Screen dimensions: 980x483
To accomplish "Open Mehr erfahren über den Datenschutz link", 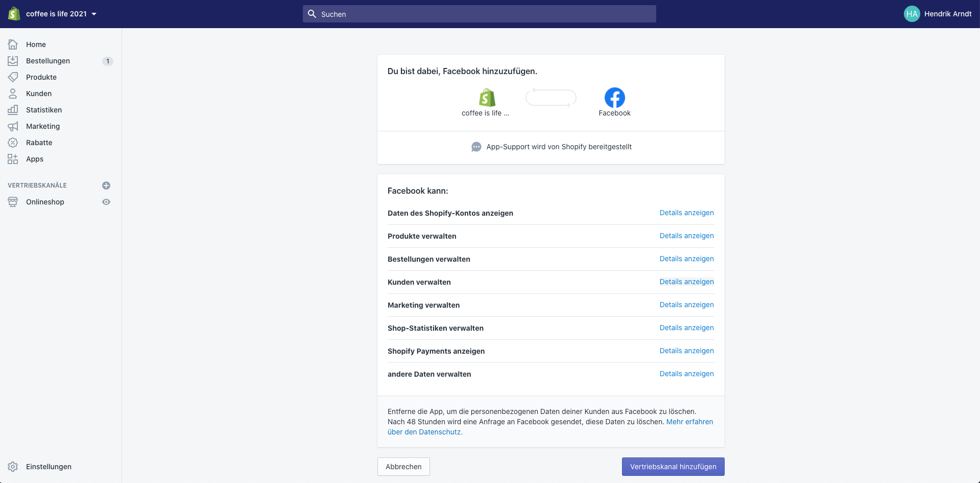I will (689, 422).
